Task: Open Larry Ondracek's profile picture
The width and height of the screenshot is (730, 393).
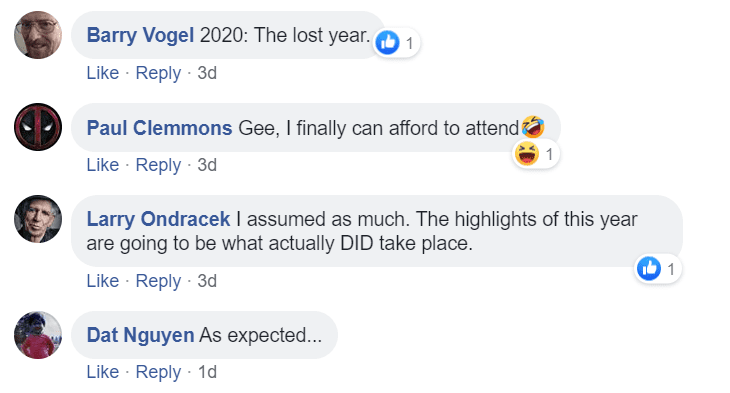Action: pos(38,219)
